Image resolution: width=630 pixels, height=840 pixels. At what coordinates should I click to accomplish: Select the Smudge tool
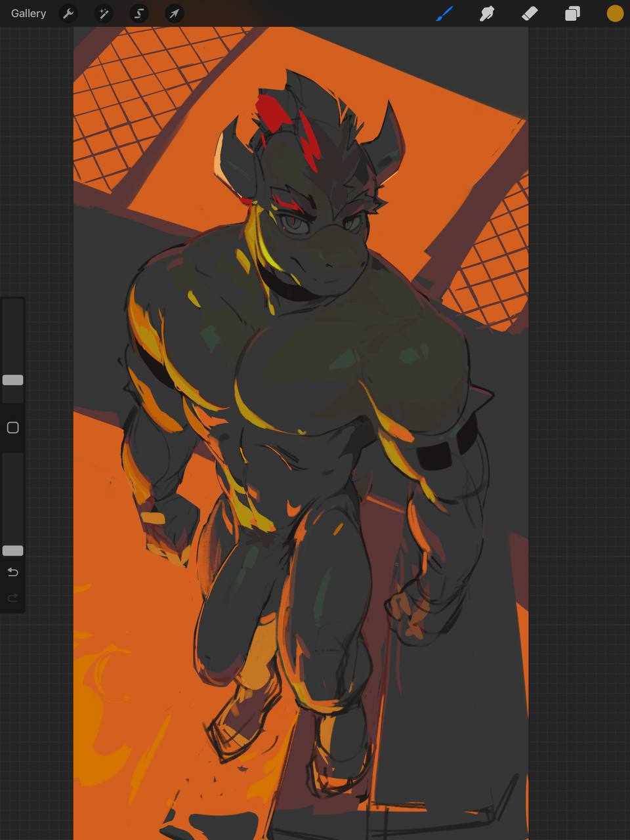tap(487, 13)
